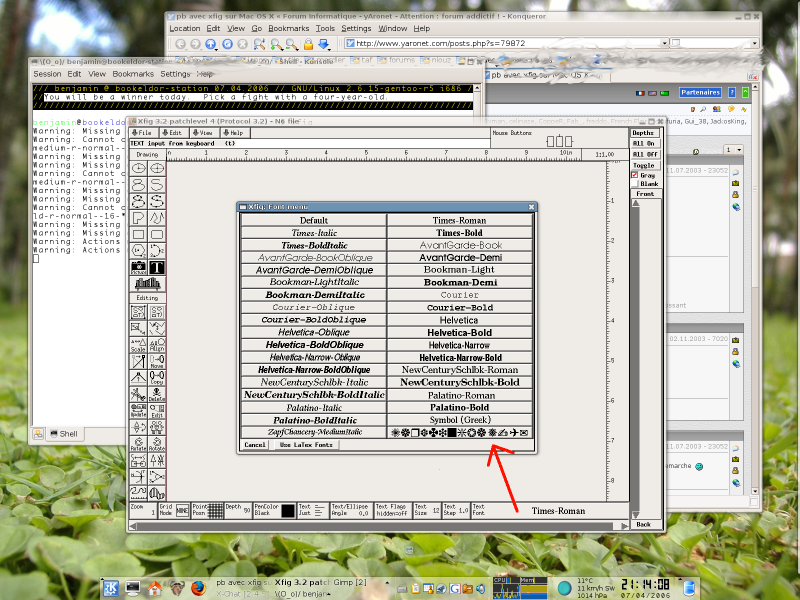Select the glue compound objects tool

pyautogui.click(x=138, y=312)
